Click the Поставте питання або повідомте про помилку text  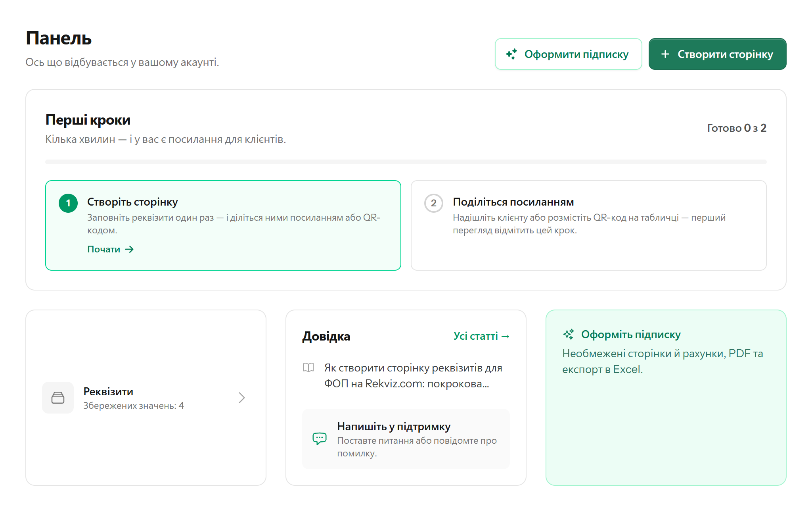coord(417,447)
